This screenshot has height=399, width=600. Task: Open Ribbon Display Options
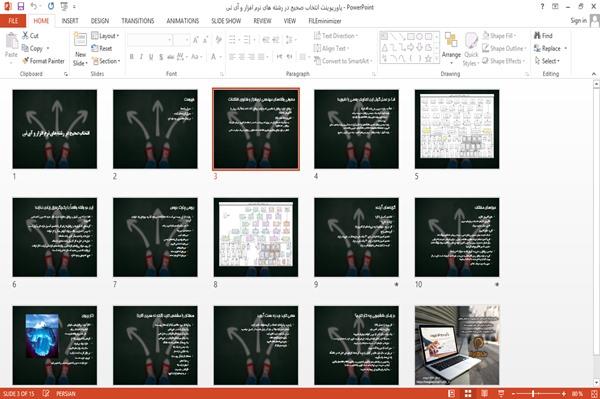point(555,7)
